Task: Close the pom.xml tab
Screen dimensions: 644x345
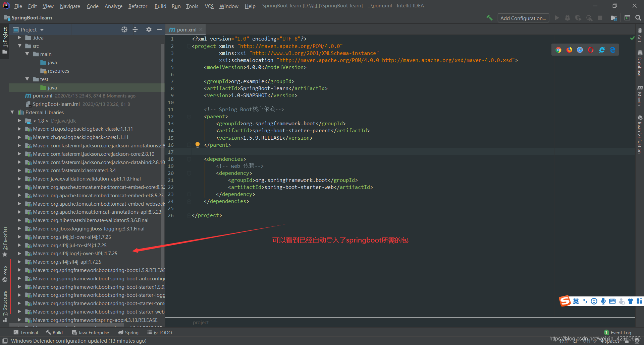Action: (x=201, y=29)
